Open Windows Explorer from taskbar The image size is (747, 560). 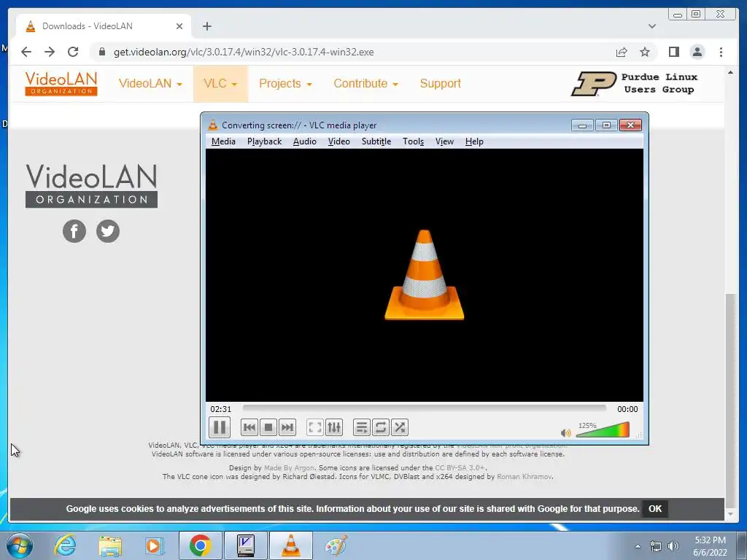coord(110,545)
